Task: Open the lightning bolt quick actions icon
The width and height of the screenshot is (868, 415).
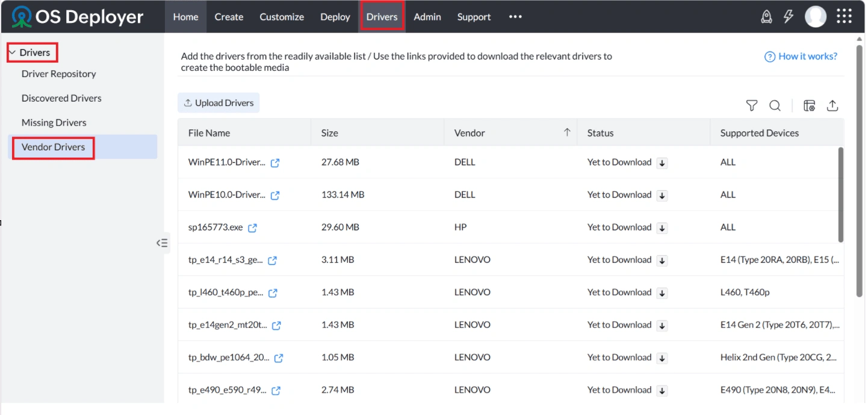Action: coord(789,17)
